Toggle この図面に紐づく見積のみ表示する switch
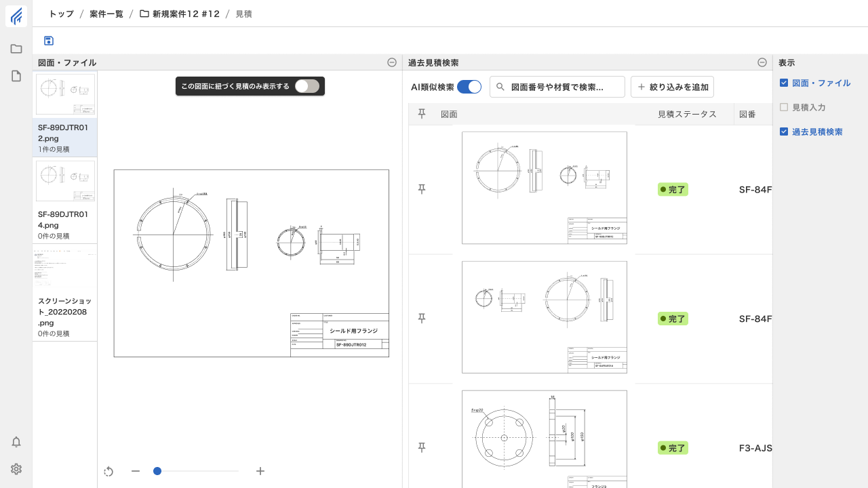868x488 pixels. (x=307, y=86)
